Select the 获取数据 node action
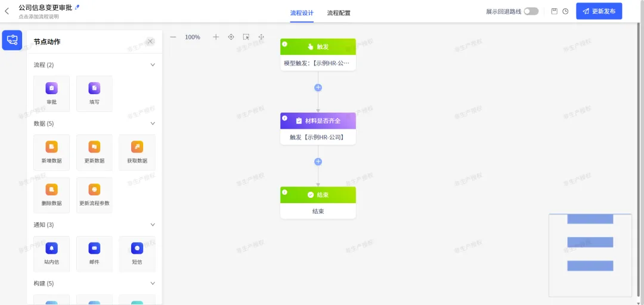Viewport: 644px width, 305px height. (137, 152)
